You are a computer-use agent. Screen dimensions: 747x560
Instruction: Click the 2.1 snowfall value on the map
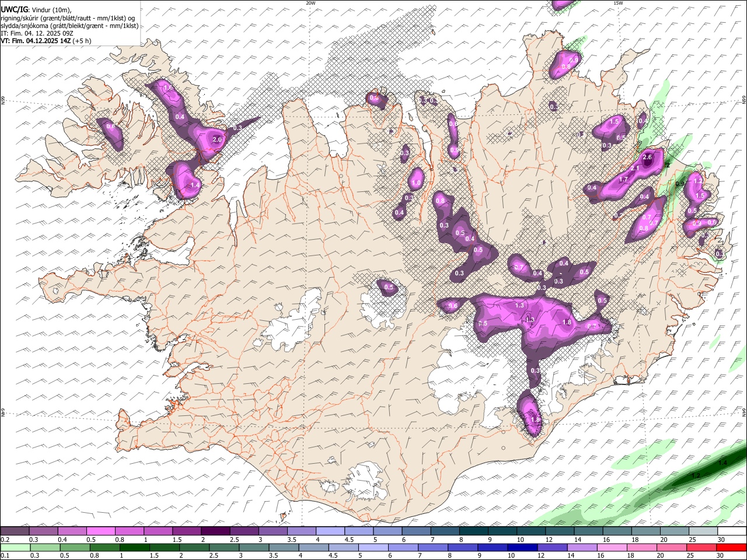pos(635,168)
